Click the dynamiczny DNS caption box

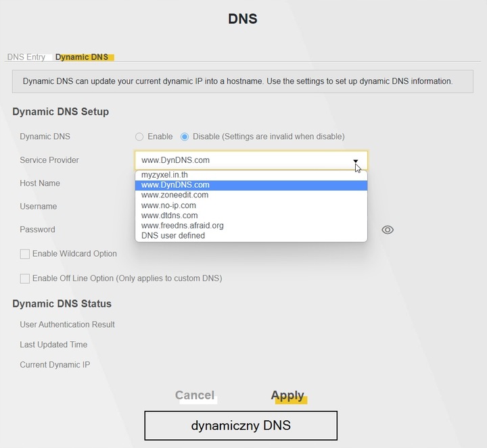point(240,426)
